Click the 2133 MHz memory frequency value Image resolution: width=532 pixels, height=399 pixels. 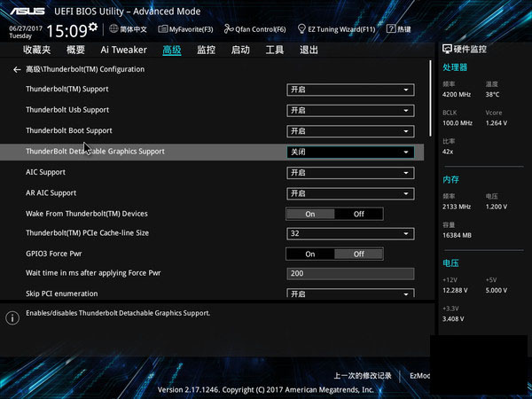tap(457, 207)
